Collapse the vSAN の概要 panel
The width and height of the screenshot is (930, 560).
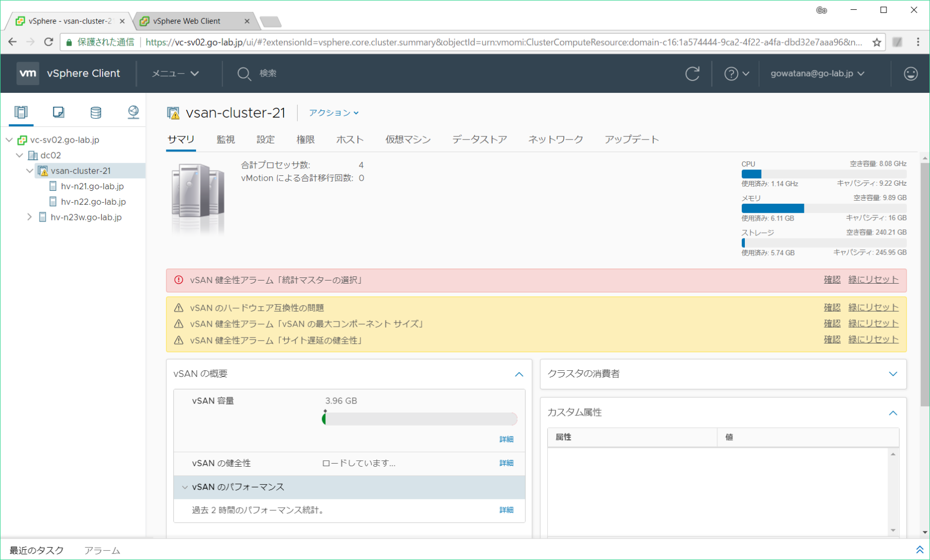519,374
